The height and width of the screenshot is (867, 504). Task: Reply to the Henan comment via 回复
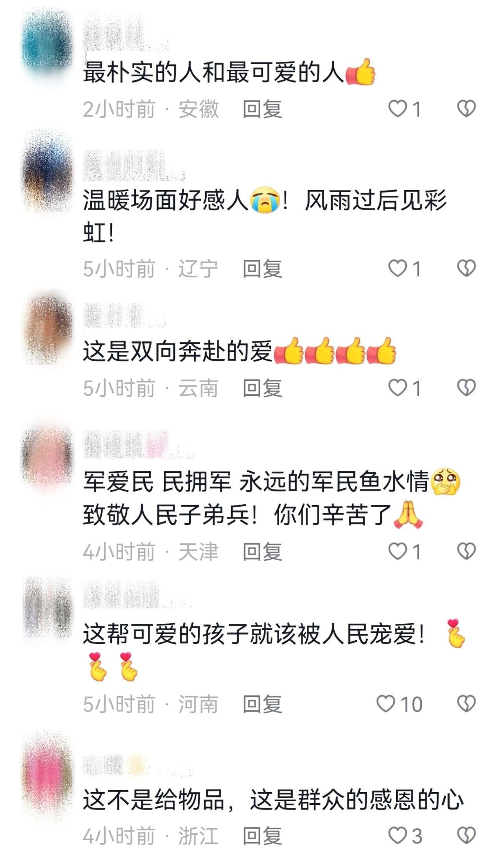click(x=262, y=704)
